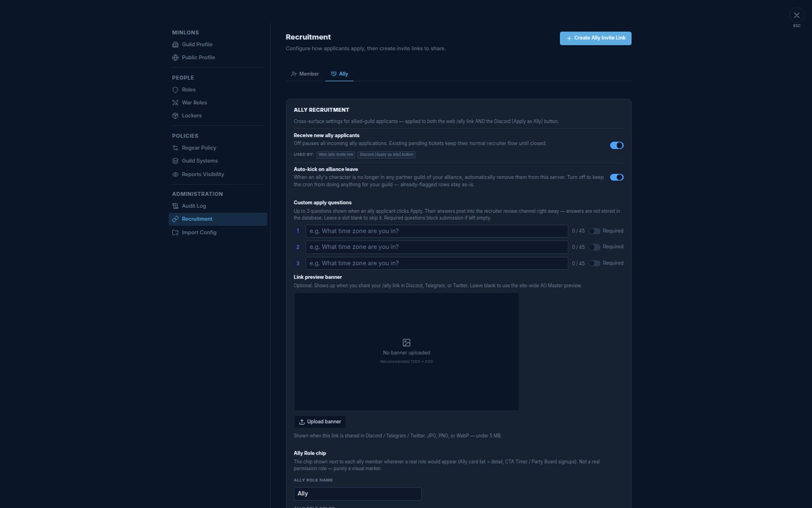Image resolution: width=812 pixels, height=508 pixels.
Task: Open Lockers page
Action: point(218,116)
